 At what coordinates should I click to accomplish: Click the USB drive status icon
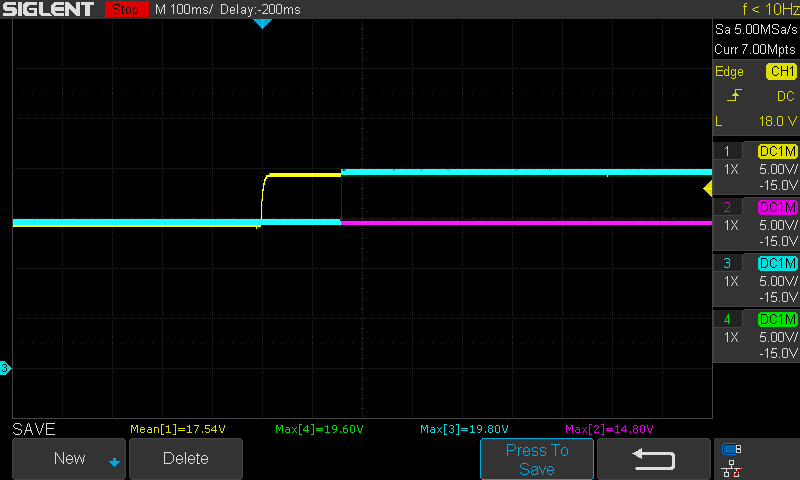tap(732, 449)
